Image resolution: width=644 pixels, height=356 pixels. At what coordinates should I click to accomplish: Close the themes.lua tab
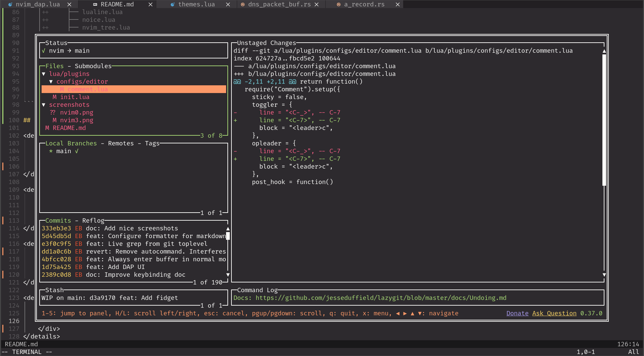click(228, 4)
